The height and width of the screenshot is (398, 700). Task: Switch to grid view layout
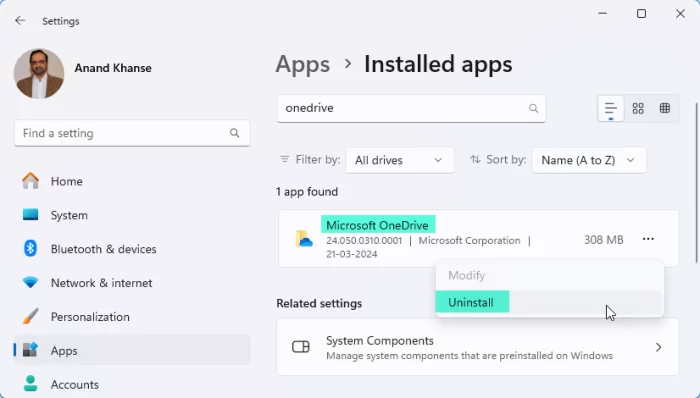click(x=638, y=108)
